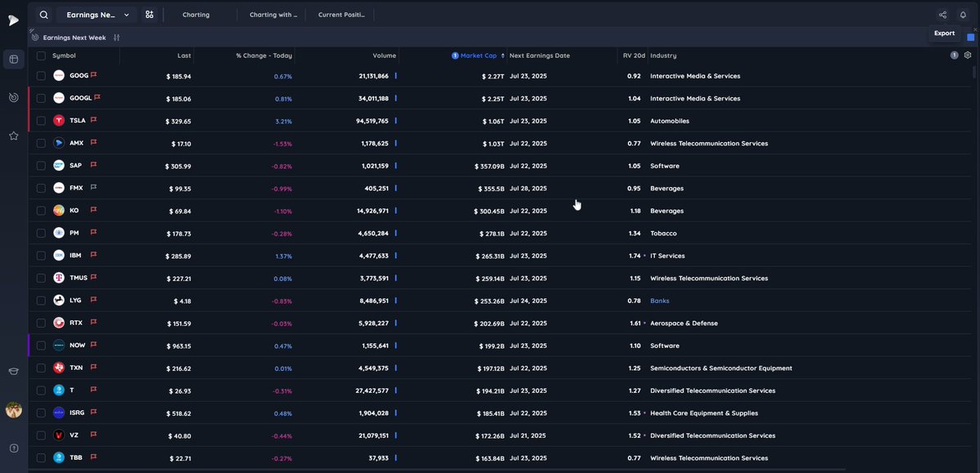Click Jul 28, 2025 earnings date for FMX
The height and width of the screenshot is (473, 980).
pos(528,188)
